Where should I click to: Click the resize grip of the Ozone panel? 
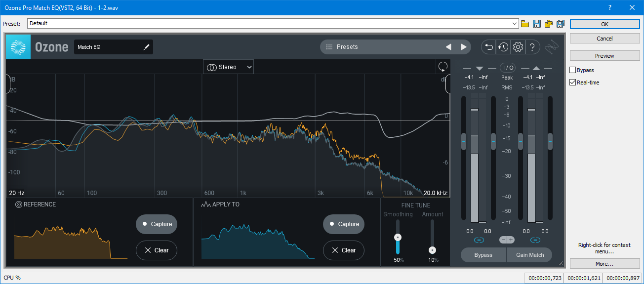pos(561,263)
